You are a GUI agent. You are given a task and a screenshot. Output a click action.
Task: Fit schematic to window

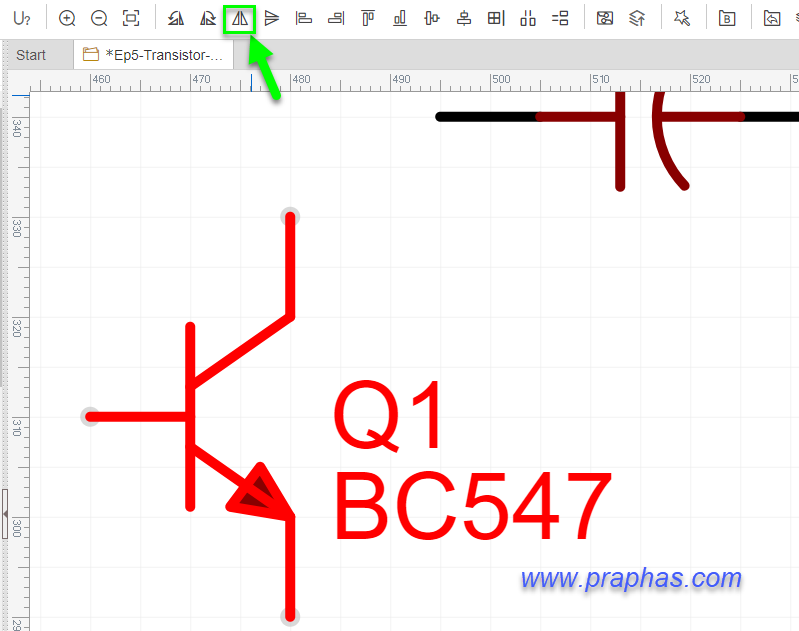[131, 19]
